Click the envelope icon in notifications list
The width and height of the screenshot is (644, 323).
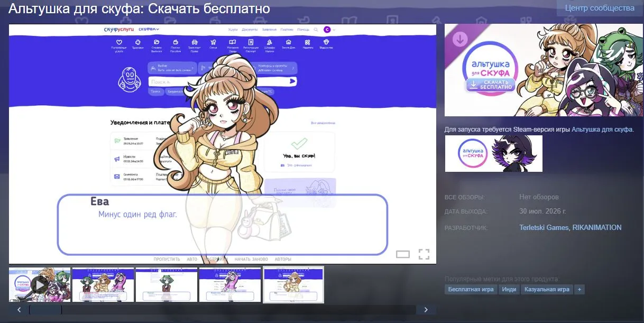(116, 177)
